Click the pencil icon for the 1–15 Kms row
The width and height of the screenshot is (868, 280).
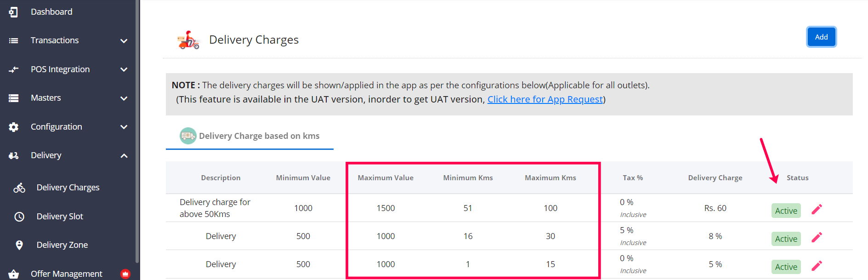click(817, 266)
